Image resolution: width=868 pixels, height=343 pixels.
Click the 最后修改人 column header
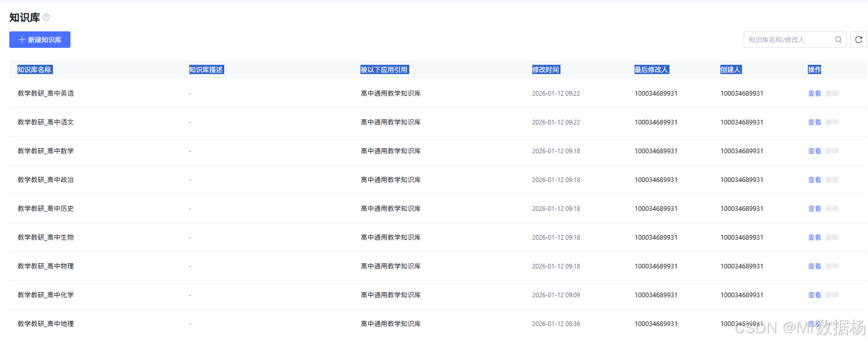point(652,69)
